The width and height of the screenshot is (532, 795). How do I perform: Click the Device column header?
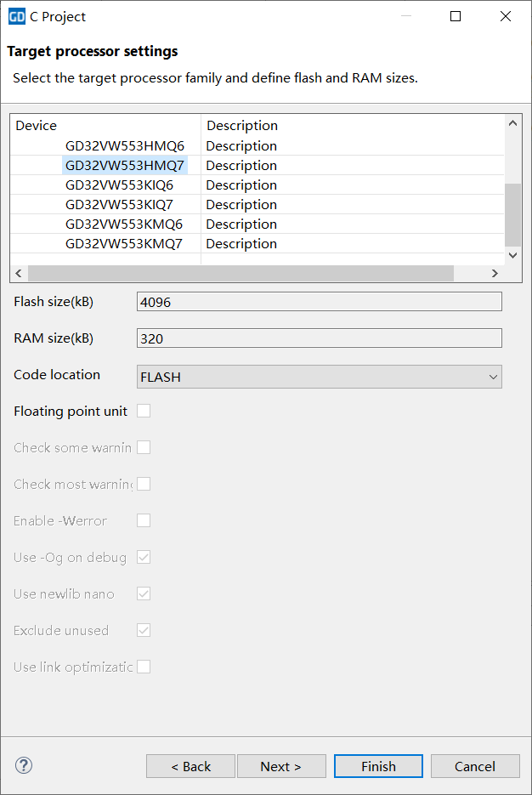coord(37,126)
